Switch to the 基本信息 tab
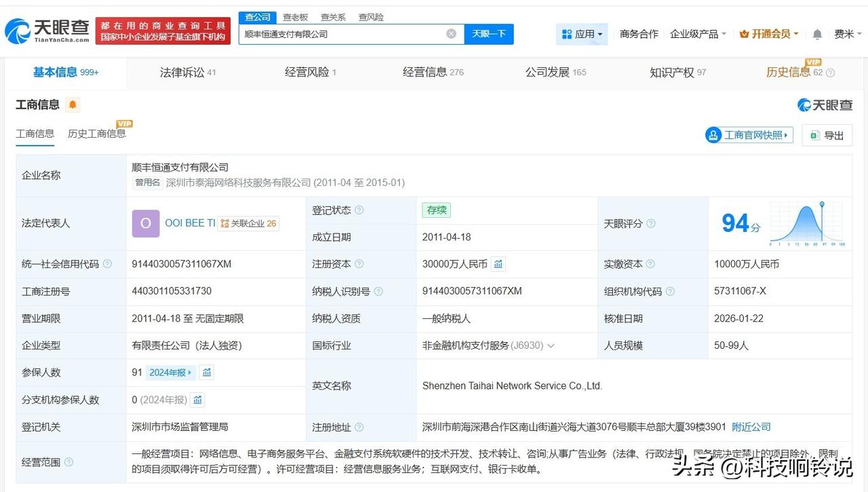The image size is (868, 492). point(66,72)
